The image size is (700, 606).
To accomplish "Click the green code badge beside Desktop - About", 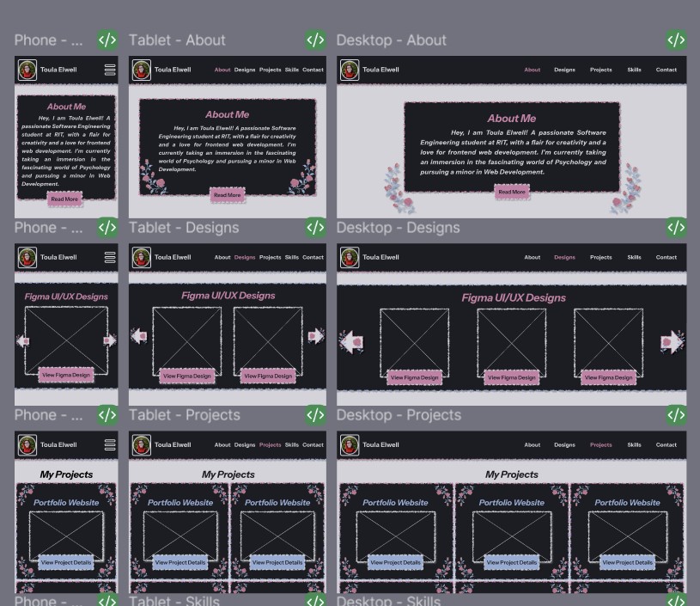I will coord(676,40).
